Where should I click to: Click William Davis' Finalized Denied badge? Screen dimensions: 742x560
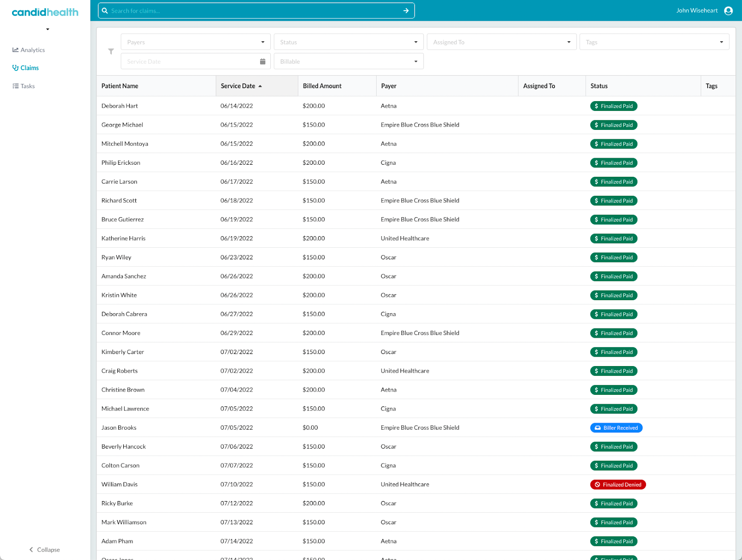[618, 484]
